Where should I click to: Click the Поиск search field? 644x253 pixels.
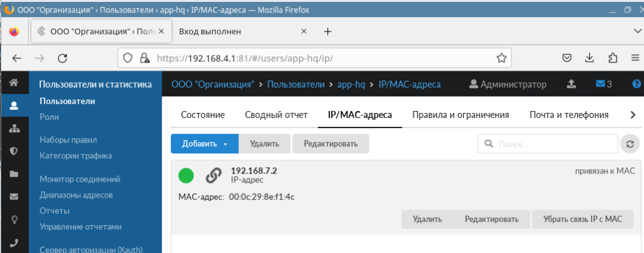pyautogui.click(x=548, y=144)
